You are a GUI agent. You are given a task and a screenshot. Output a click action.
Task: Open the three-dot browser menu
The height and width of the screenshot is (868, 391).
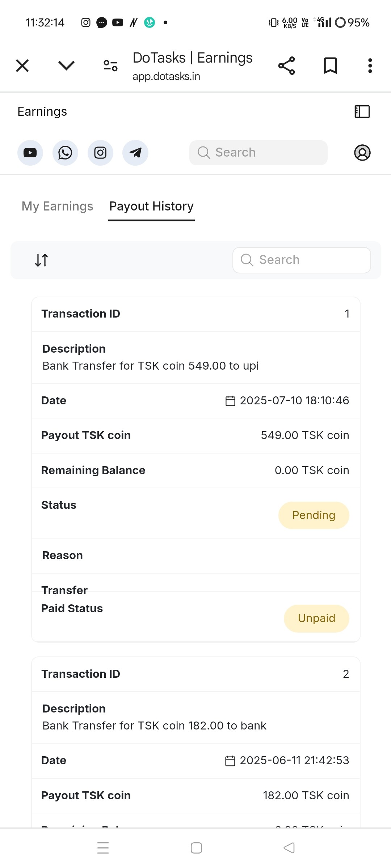[x=370, y=66]
